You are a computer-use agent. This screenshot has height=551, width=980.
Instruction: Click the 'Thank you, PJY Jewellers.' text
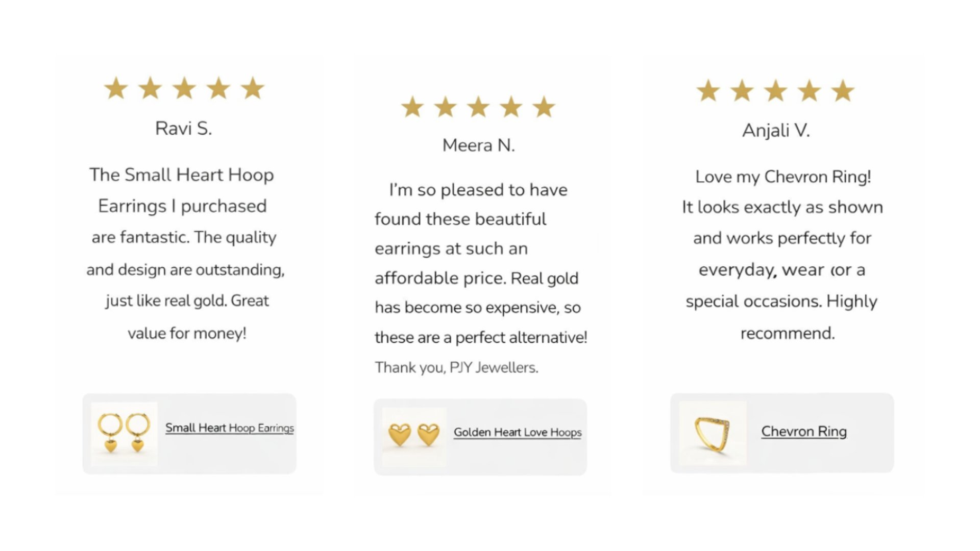(x=456, y=367)
